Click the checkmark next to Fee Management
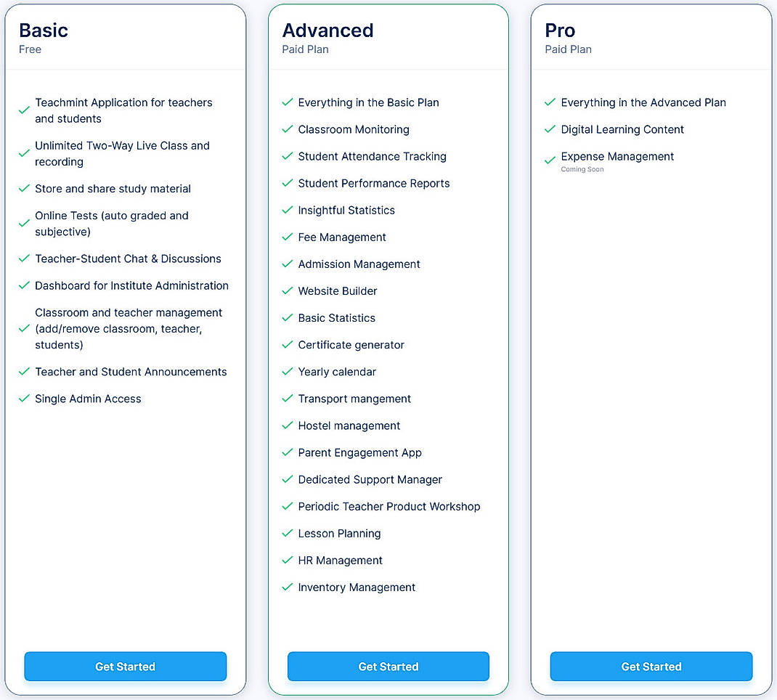This screenshot has width=777, height=700. click(x=287, y=237)
